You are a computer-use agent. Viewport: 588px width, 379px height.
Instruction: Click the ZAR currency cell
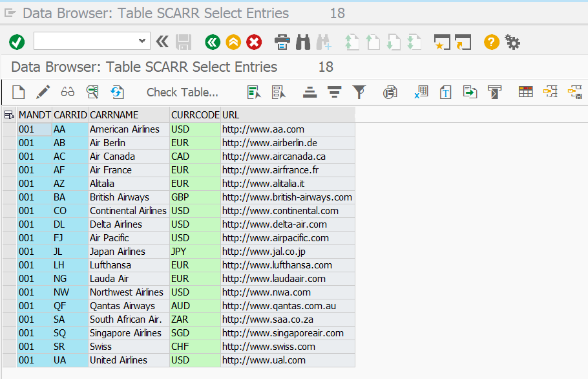(x=195, y=319)
